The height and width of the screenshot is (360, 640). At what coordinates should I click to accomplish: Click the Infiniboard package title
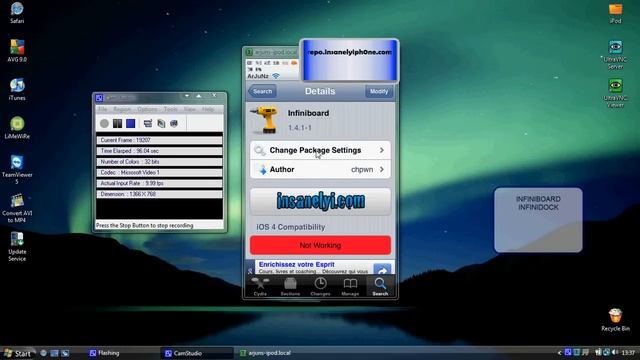pos(308,113)
